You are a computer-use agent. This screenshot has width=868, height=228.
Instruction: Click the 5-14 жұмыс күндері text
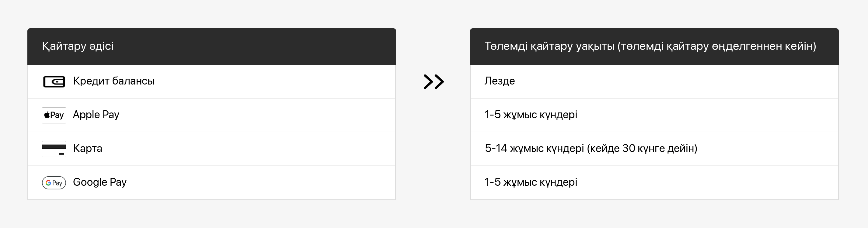(x=534, y=148)
